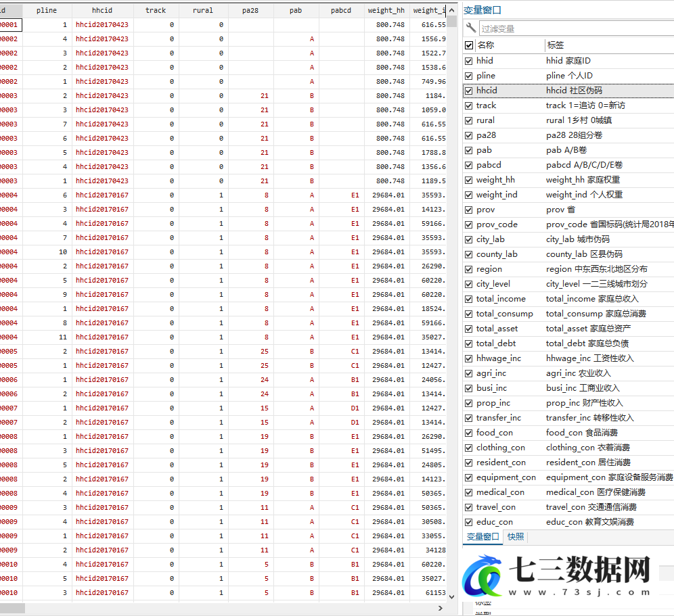The width and height of the screenshot is (674, 616).
Task: Toggle the rural variable checkbox
Action: pyautogui.click(x=468, y=121)
